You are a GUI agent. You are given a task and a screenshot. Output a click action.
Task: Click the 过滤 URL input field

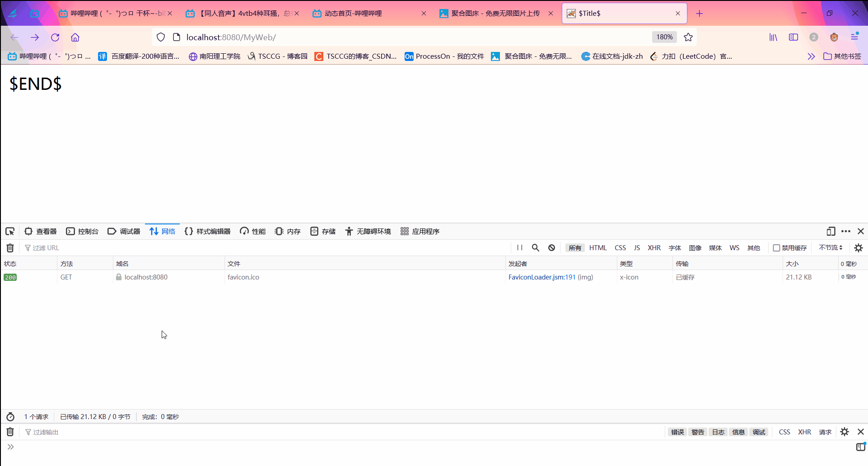[x=266, y=248]
